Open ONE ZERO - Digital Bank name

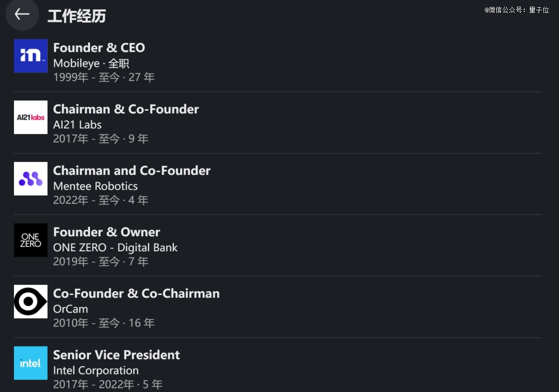click(x=115, y=248)
